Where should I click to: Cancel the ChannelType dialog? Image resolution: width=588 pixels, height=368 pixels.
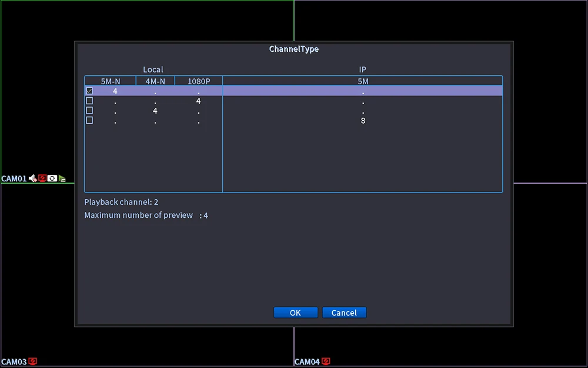tap(344, 313)
